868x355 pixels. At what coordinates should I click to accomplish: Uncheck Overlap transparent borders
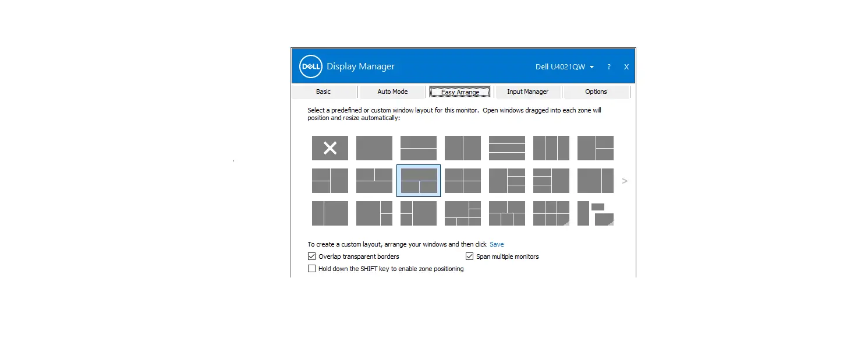pyautogui.click(x=312, y=256)
